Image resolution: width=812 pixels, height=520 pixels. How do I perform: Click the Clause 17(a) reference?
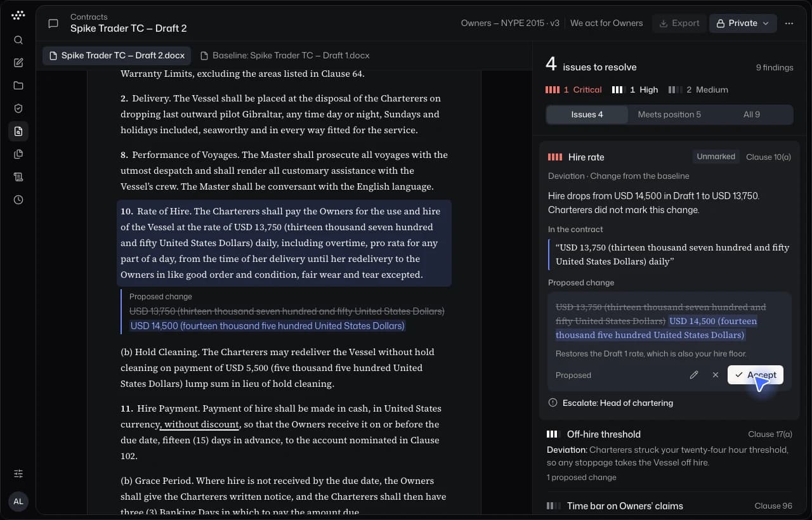[770, 434]
